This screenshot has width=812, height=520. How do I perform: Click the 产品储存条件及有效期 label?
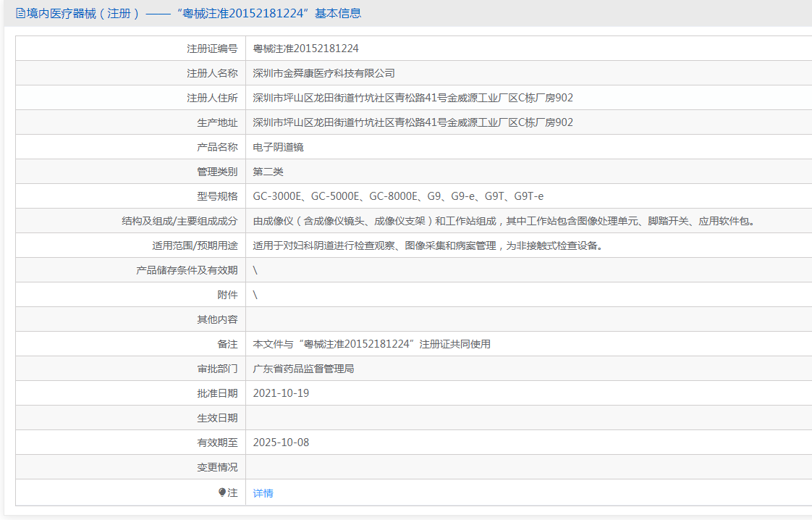(x=187, y=270)
